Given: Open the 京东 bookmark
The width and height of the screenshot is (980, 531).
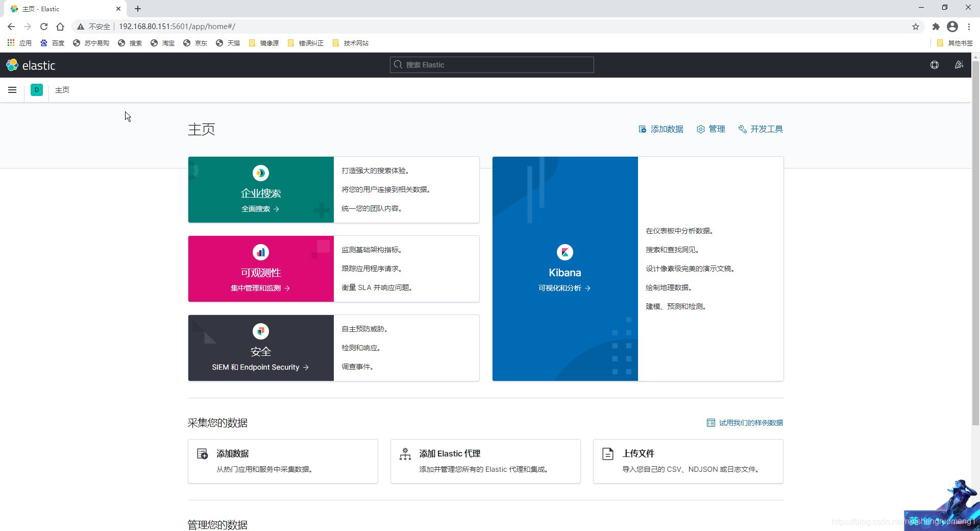Looking at the screenshot, I should [195, 43].
